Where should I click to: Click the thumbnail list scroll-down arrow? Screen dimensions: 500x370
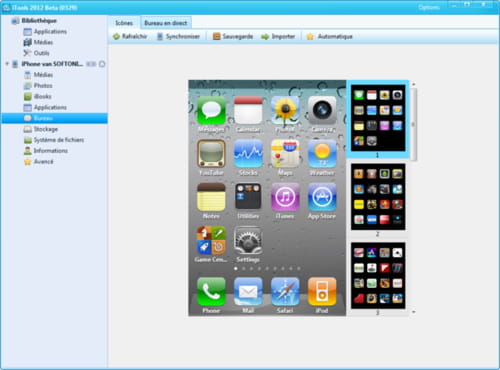tap(413, 312)
